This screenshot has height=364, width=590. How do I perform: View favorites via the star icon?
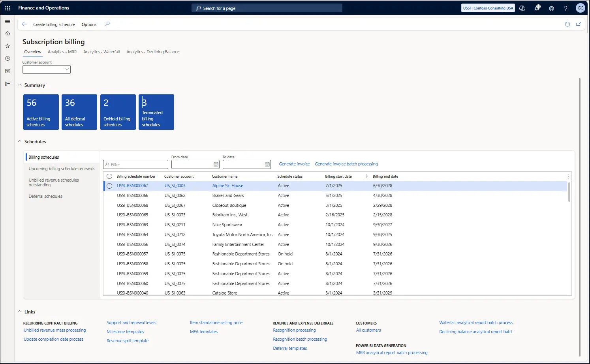(x=7, y=46)
